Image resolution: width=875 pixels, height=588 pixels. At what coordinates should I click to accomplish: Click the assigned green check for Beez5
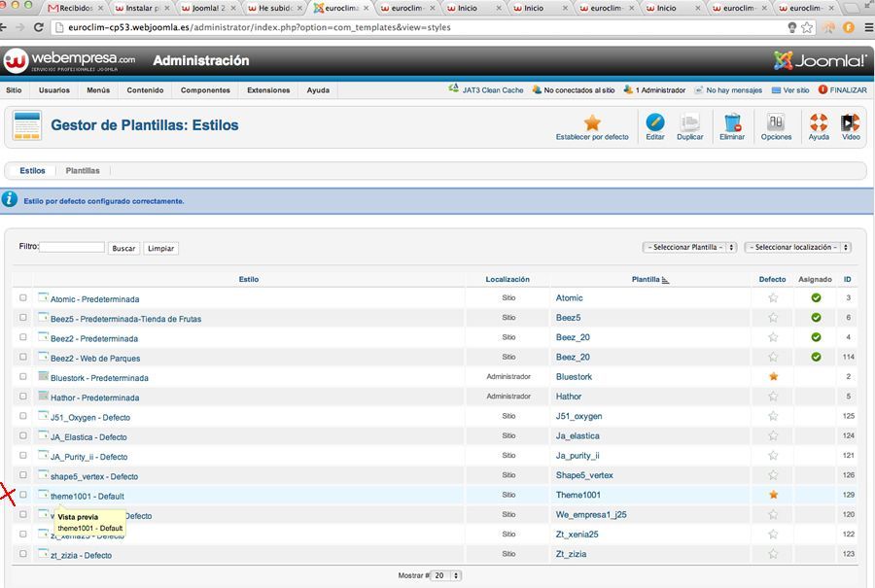pyautogui.click(x=816, y=318)
